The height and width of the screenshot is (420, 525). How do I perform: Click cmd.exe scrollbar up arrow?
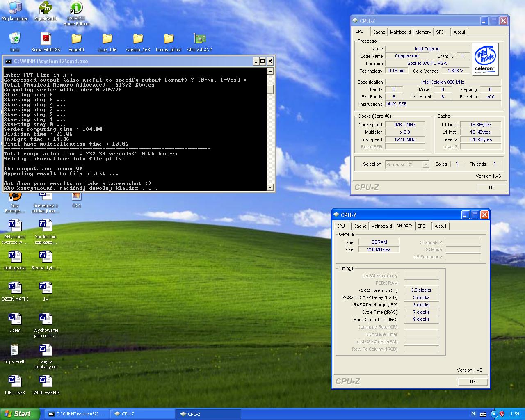pyautogui.click(x=270, y=71)
